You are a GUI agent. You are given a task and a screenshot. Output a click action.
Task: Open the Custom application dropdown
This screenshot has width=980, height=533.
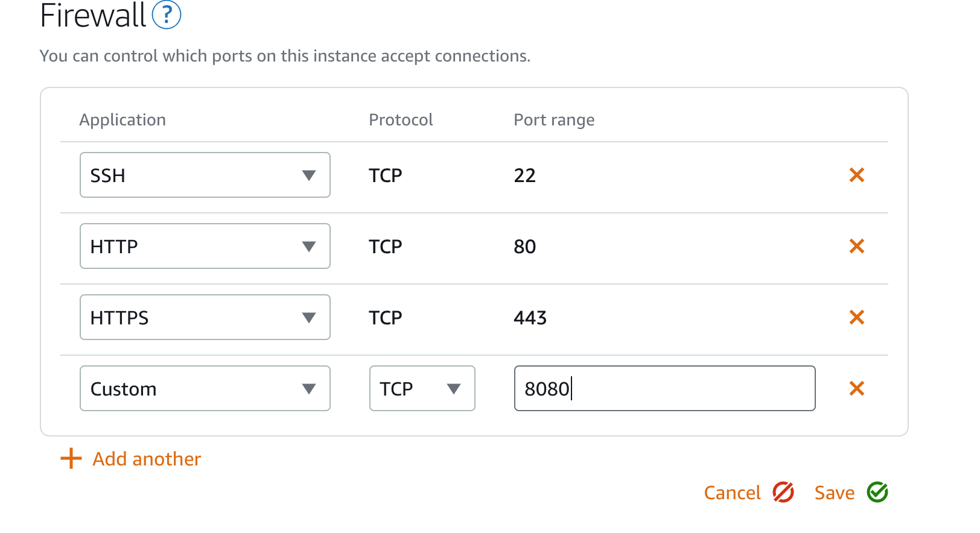pyautogui.click(x=205, y=388)
